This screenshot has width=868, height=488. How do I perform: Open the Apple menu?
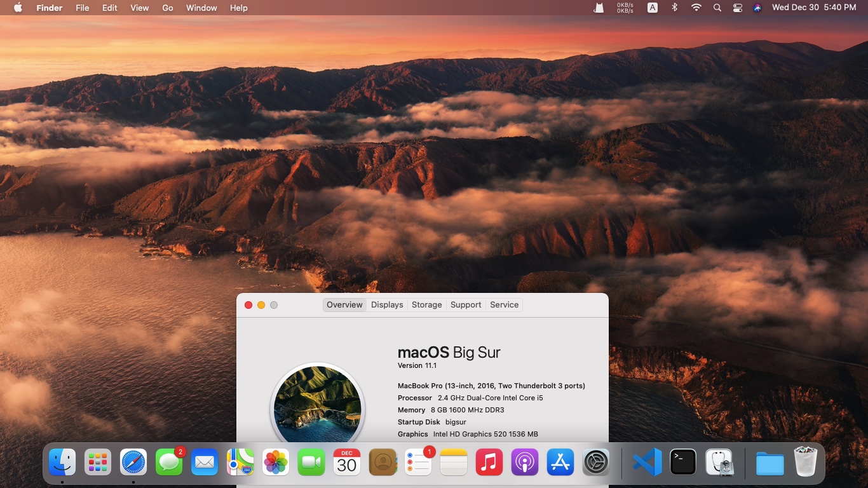tap(18, 8)
